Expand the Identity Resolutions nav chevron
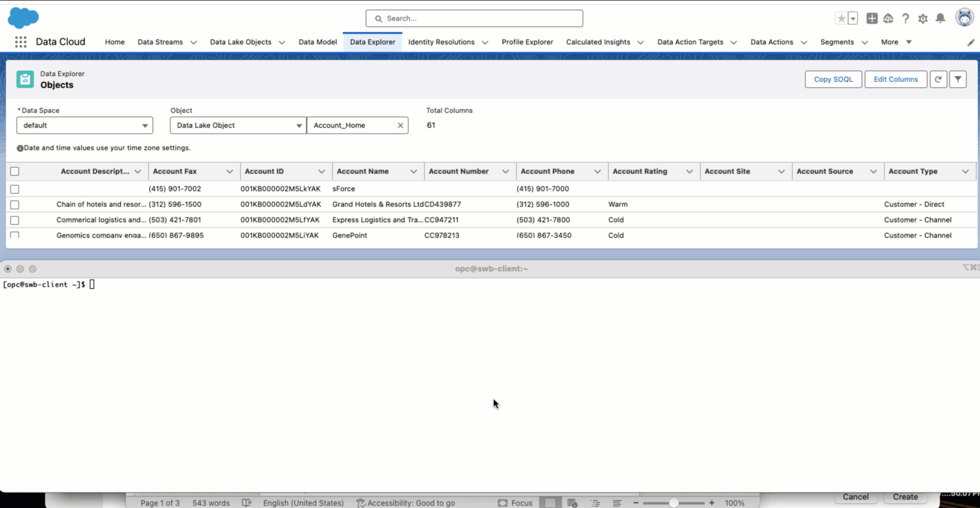 pos(485,42)
